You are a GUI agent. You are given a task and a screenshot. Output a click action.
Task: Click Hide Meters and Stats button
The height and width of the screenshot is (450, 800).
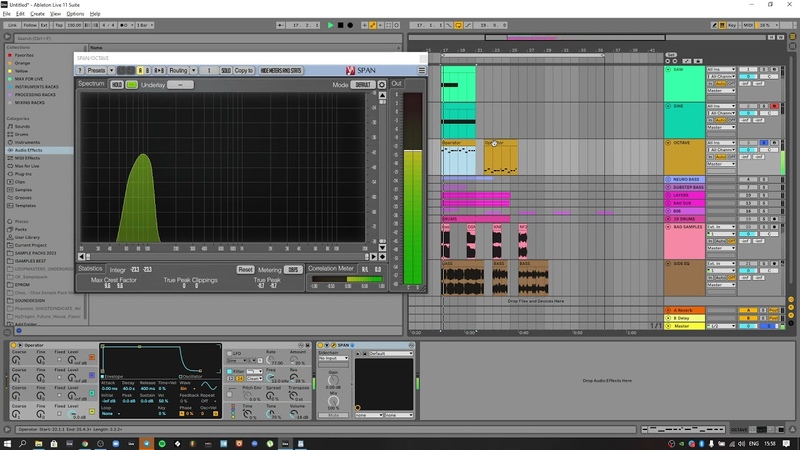(x=281, y=70)
